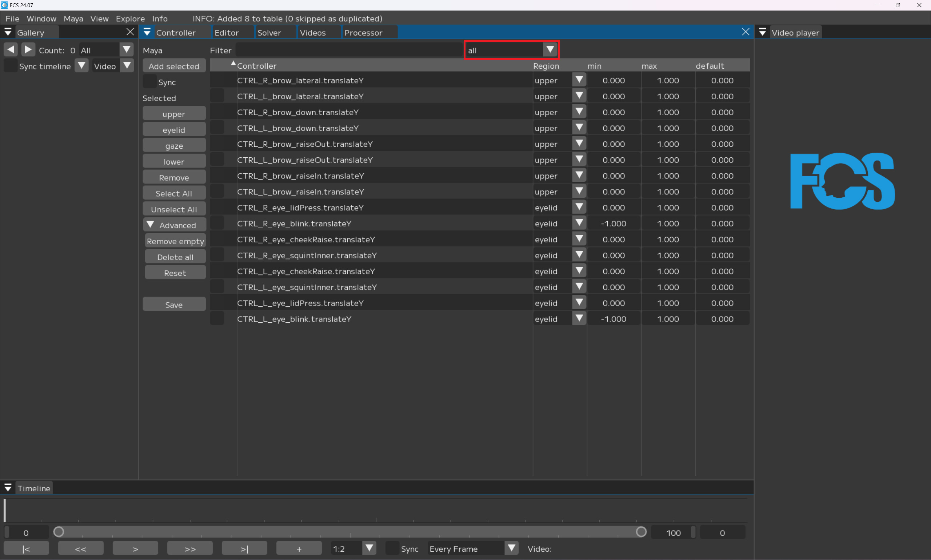Click the Remove empty button
The image size is (931, 560).
click(175, 241)
